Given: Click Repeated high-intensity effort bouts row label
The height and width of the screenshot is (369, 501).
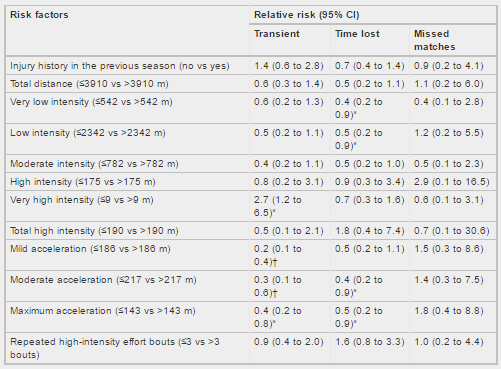Looking at the screenshot, I should [x=115, y=348].
